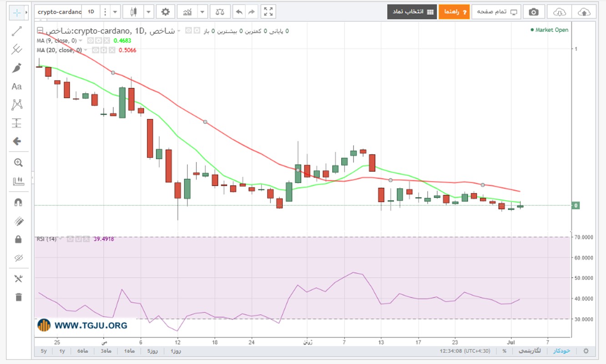
Task: Open chart properties gear in top toolbar
Action: [x=165, y=12]
